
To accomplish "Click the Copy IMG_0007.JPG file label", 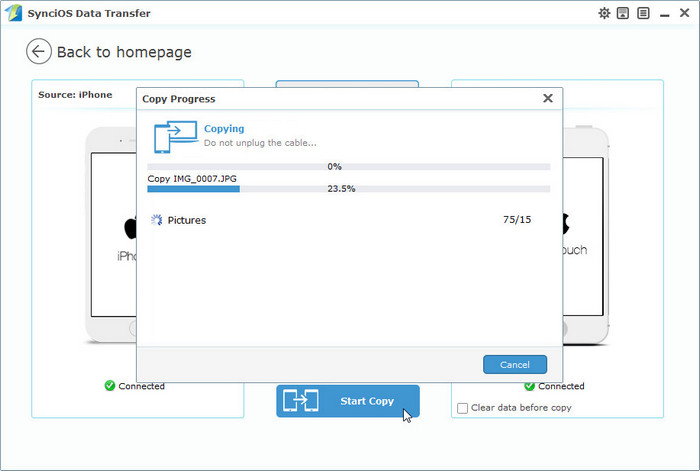I will (192, 179).
